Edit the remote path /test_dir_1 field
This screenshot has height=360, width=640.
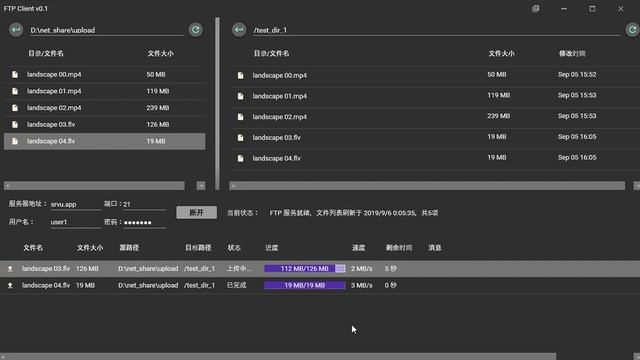click(x=436, y=30)
